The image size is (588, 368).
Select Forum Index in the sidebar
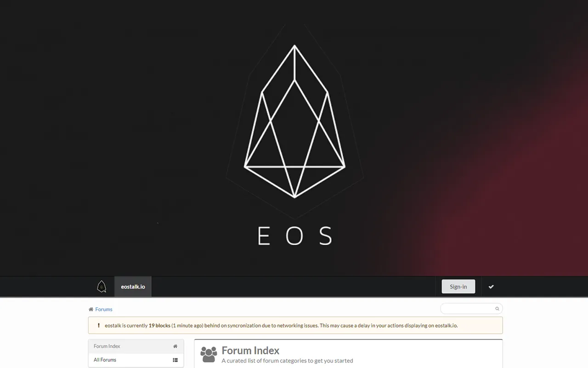pyautogui.click(x=136, y=346)
